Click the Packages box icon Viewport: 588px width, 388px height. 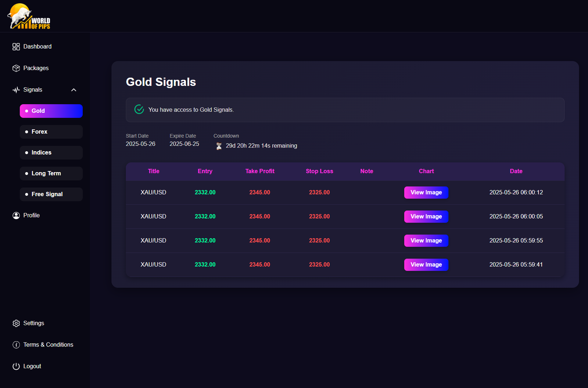pos(16,68)
